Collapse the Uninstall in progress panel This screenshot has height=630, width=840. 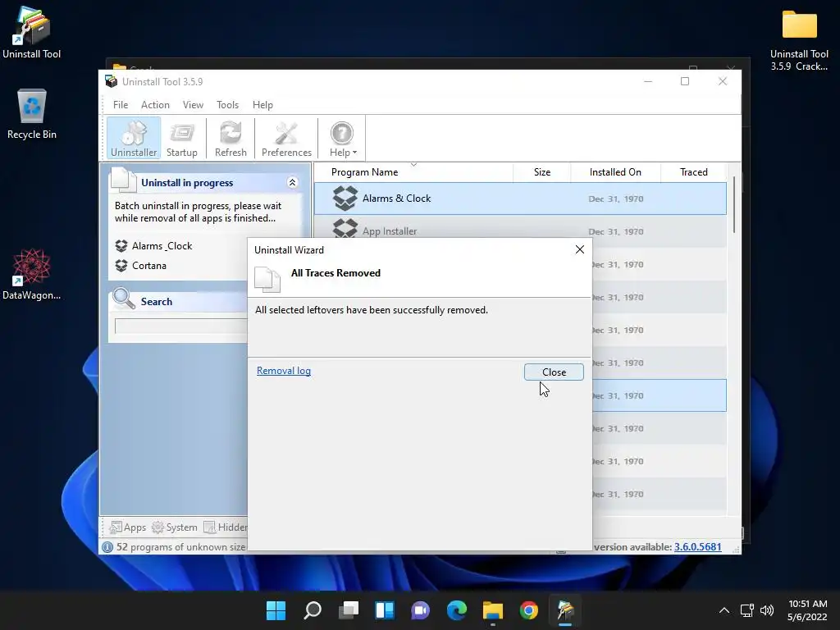293,183
